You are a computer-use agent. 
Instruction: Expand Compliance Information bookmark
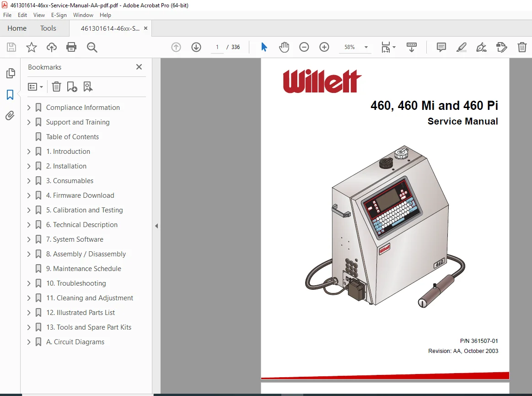[29, 108]
